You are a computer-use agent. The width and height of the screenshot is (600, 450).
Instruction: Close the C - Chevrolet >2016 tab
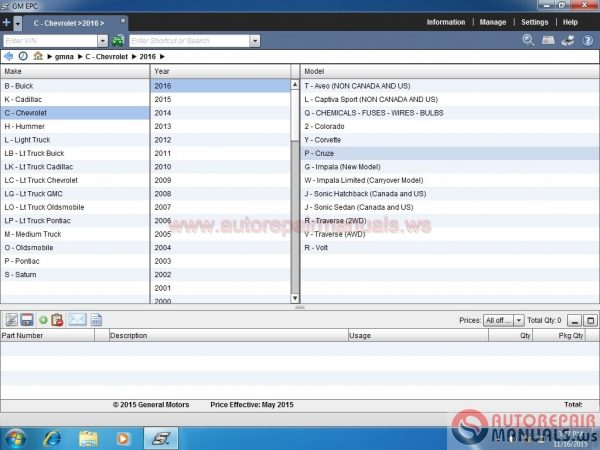pos(123,21)
